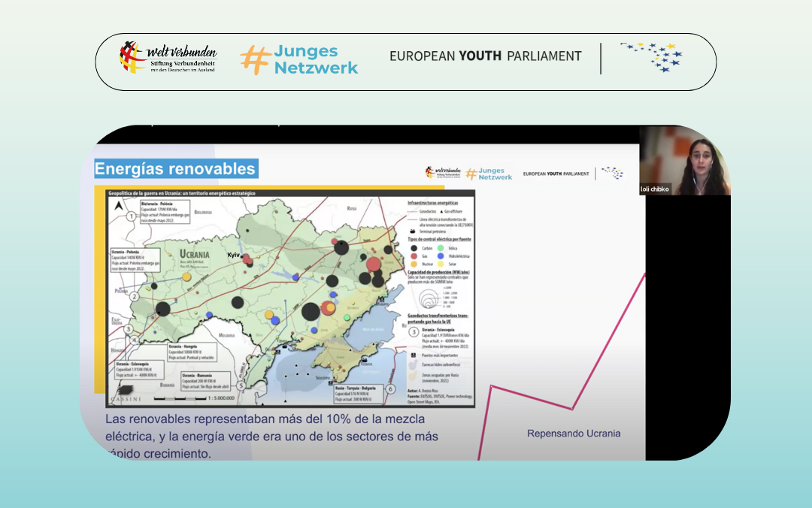
Task: Click the EUROPEAN YOUTH PARLIAMENT text in the top banner
Action: click(x=486, y=56)
